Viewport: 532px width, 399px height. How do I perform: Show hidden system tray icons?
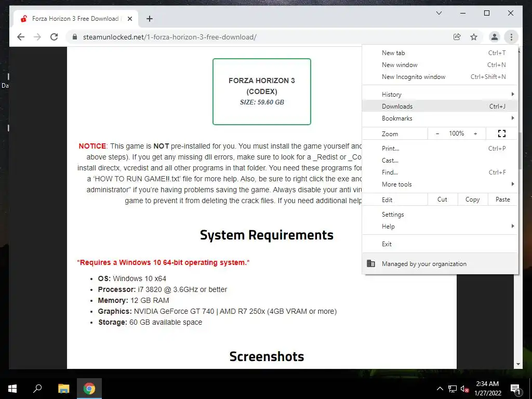(x=440, y=389)
